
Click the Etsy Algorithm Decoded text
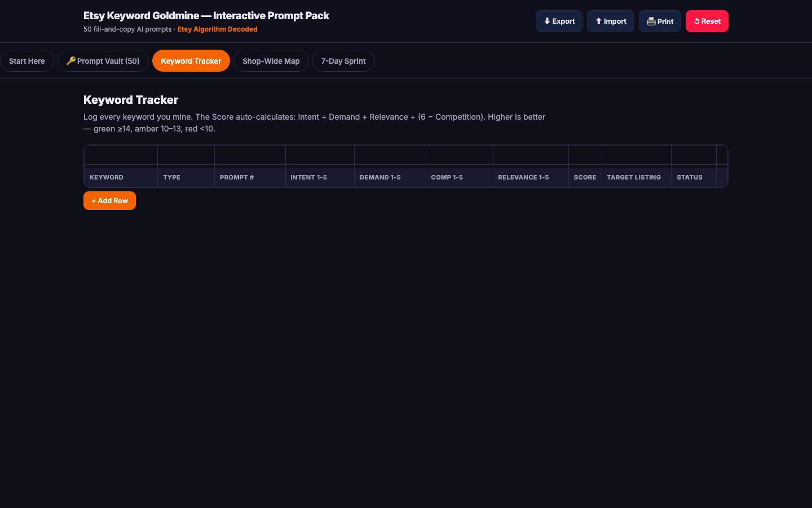click(217, 29)
